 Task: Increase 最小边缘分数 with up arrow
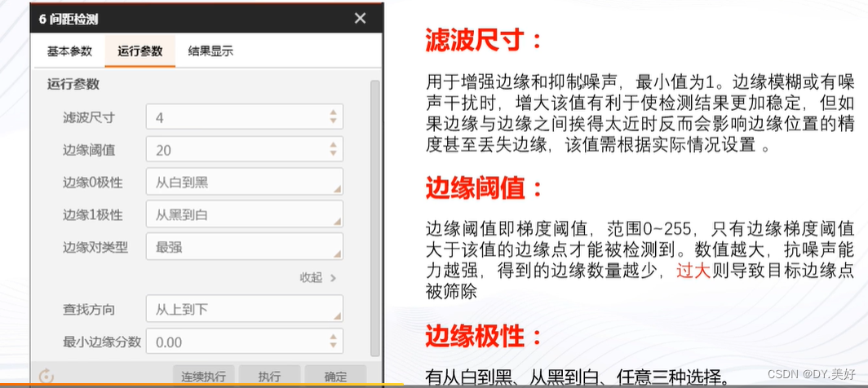[x=333, y=337]
